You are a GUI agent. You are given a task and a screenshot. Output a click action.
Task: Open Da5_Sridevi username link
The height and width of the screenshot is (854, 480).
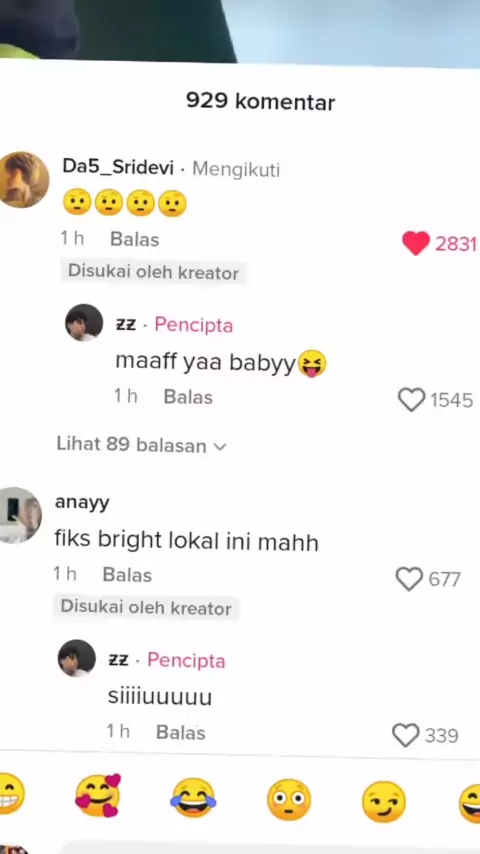coord(118,167)
